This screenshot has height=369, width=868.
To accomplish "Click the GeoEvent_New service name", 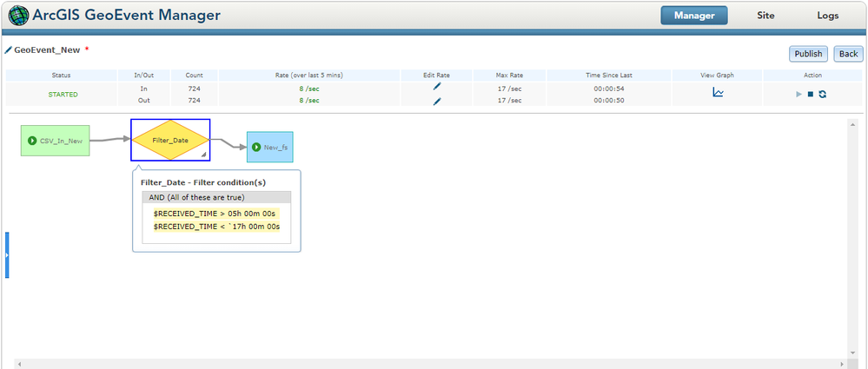I will point(47,49).
